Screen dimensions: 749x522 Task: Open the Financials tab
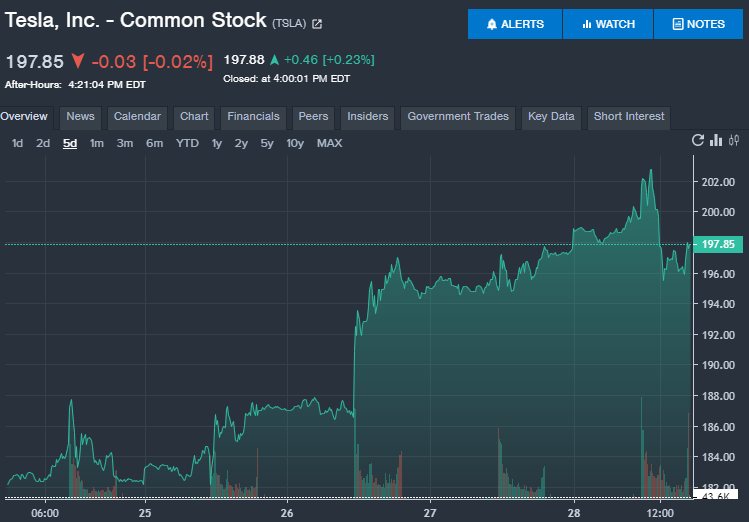[253, 117]
